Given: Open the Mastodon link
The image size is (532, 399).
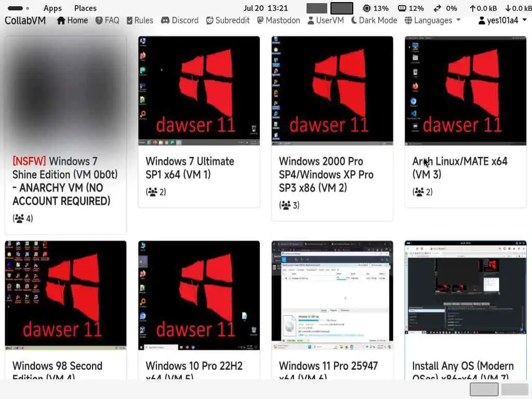Looking at the screenshot, I should click(278, 20).
